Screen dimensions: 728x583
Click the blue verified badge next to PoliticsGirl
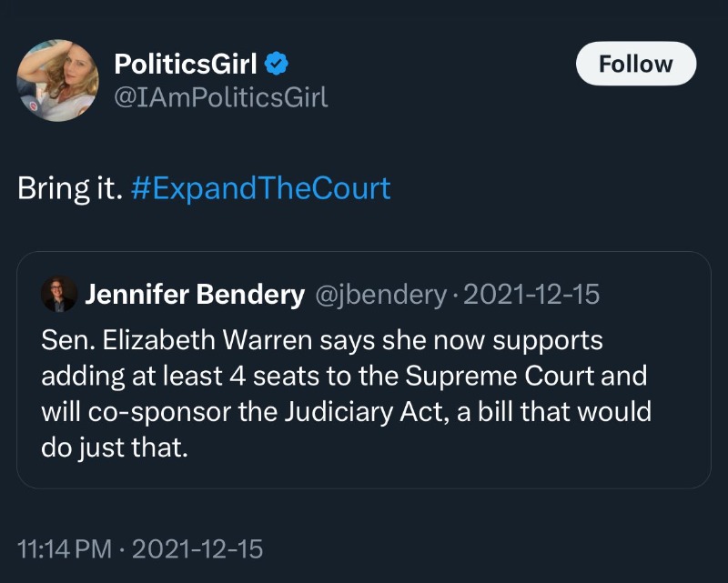(278, 64)
